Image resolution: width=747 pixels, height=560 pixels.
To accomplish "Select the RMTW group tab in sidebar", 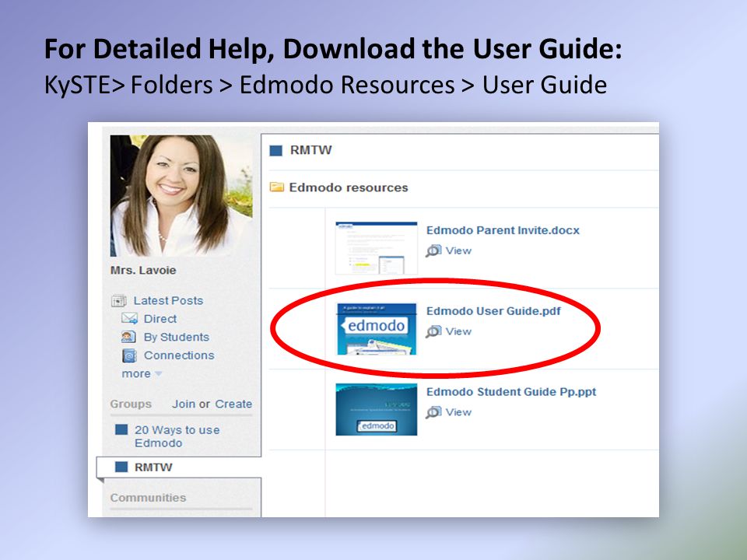I will (x=179, y=467).
